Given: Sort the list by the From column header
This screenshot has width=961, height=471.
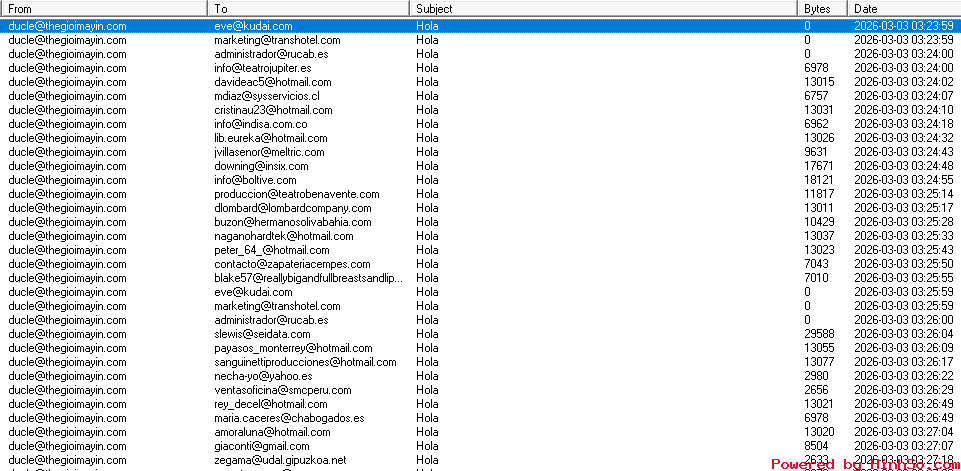Looking at the screenshot, I should 104,9.
